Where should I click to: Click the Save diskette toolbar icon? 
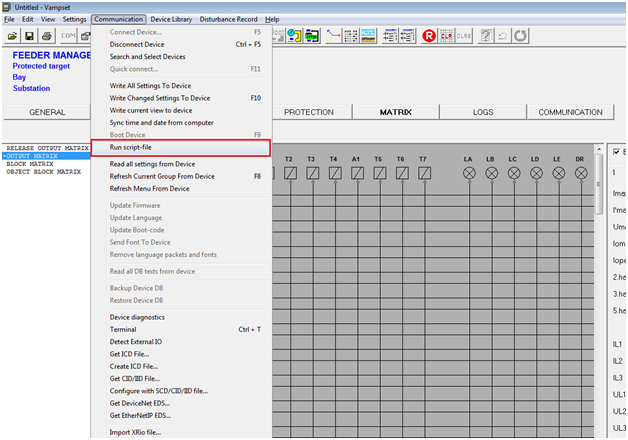point(29,36)
